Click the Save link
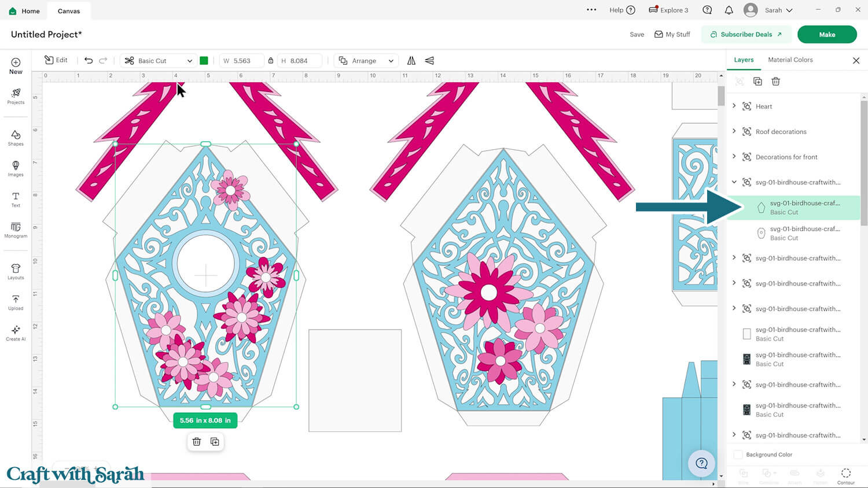The image size is (868, 488). (x=637, y=35)
